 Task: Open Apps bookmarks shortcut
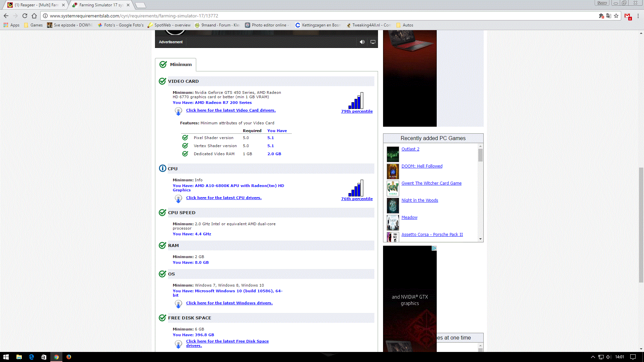pos(11,25)
